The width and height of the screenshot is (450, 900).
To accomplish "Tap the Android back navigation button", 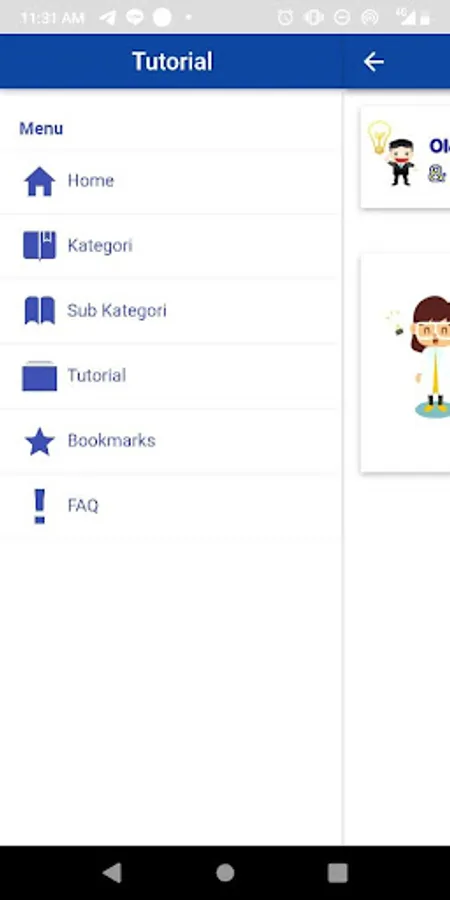I will click(112, 872).
